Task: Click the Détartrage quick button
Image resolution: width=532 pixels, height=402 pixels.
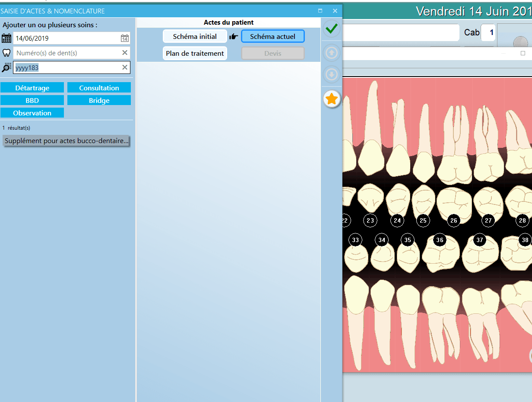Action: point(32,88)
